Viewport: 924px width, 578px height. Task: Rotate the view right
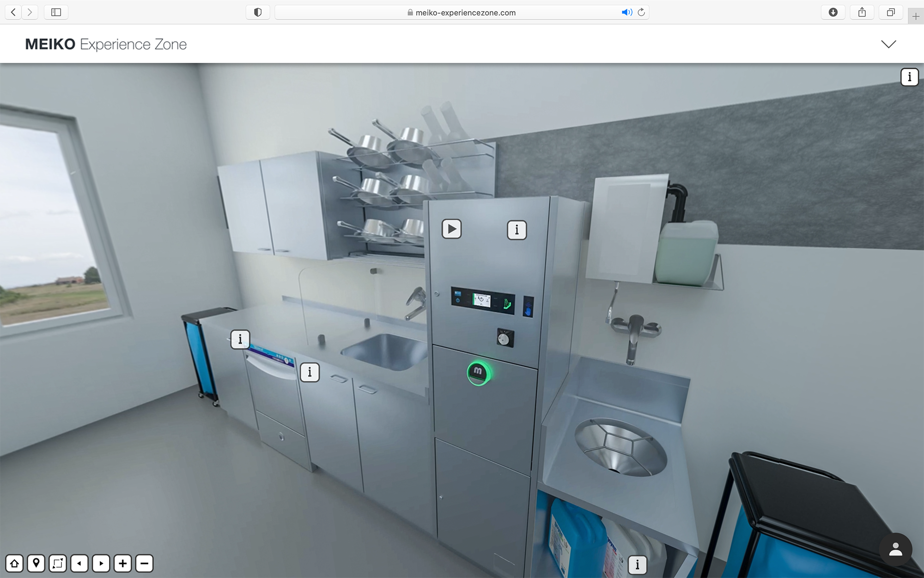coord(101,563)
